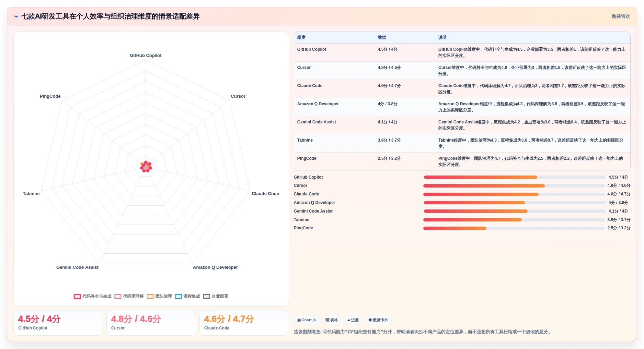Click the 4.1分 / 4分 progress value
The image size is (644, 349).
click(x=618, y=211)
